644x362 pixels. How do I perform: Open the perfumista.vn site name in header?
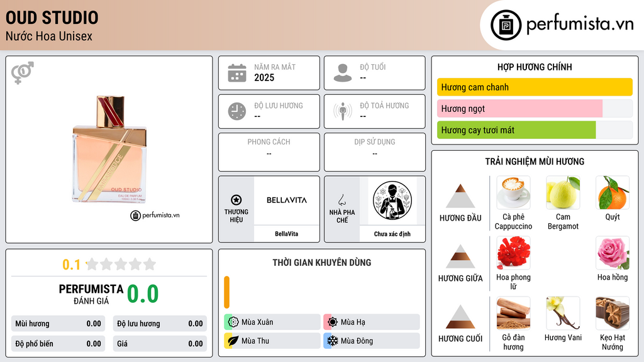point(580,25)
